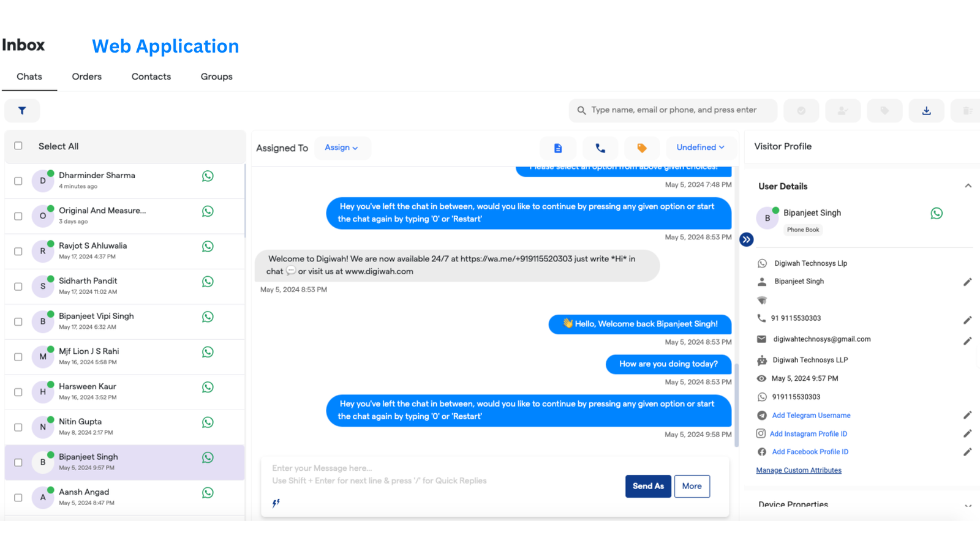Image resolution: width=980 pixels, height=551 pixels.
Task: Tick the checkbox for Ravjot S Ahluwalia
Action: click(18, 252)
